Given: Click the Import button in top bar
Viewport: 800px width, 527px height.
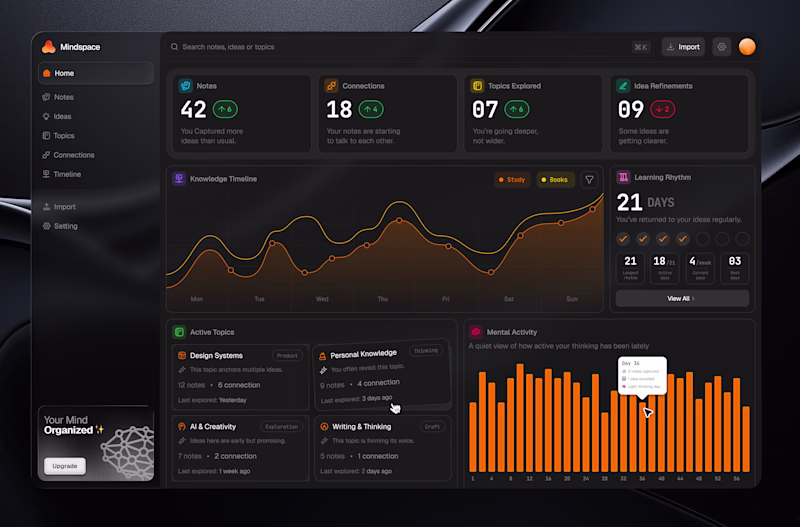Looking at the screenshot, I should 683,47.
